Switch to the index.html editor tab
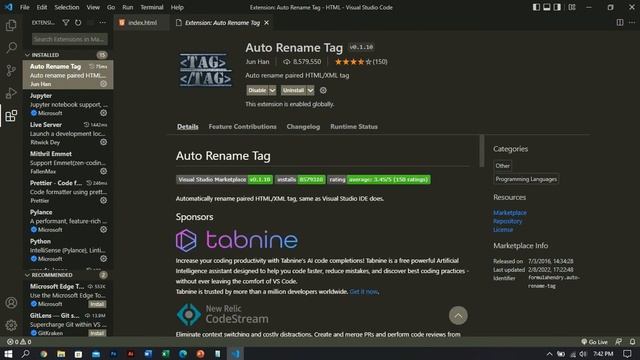The height and width of the screenshot is (360, 640). [141, 23]
